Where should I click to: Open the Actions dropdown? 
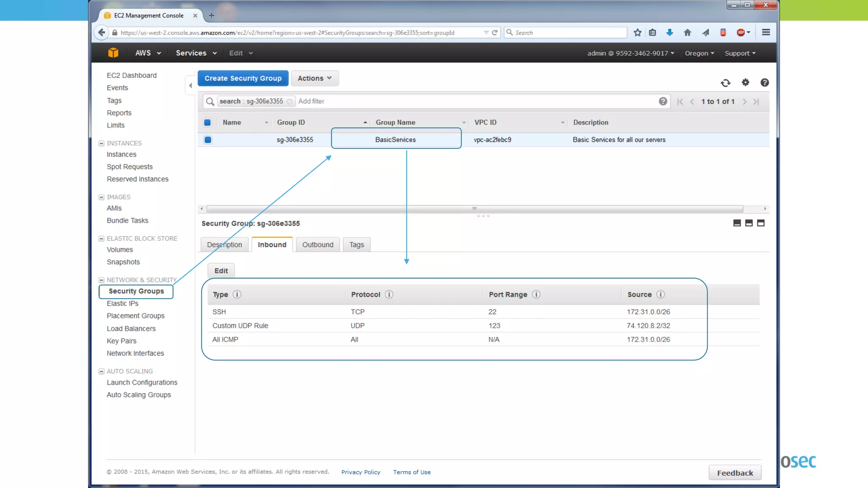[314, 78]
